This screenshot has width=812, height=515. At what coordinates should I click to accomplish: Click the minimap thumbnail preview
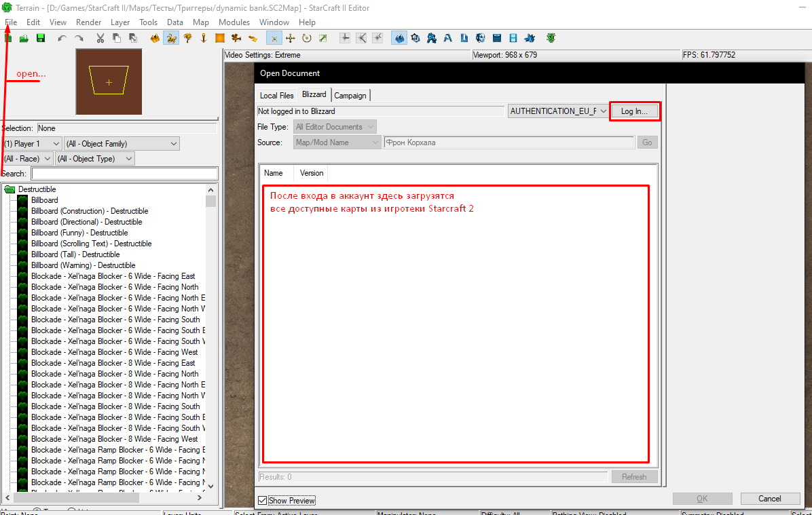(x=109, y=82)
